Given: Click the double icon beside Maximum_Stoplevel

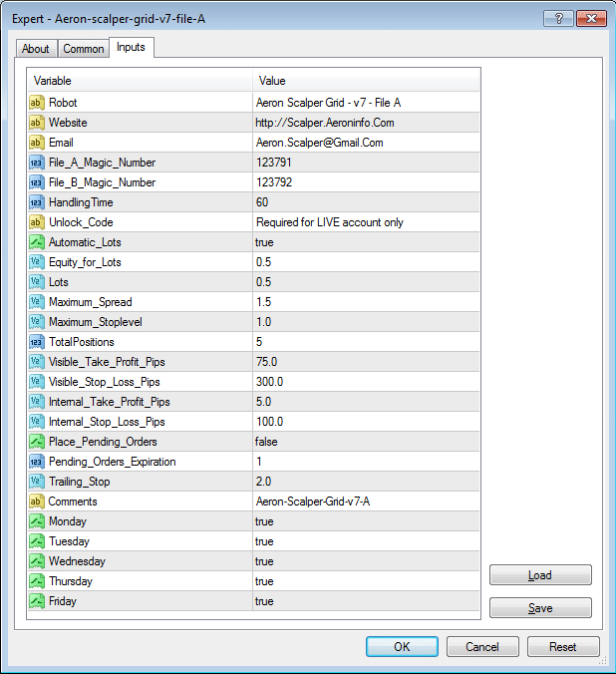Looking at the screenshot, I should click(37, 322).
